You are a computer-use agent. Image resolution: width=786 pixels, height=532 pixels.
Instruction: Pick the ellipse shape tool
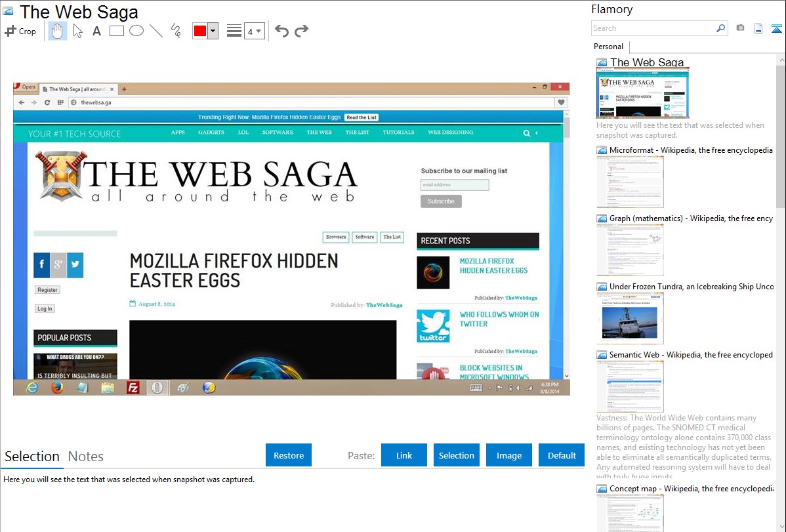[x=136, y=31]
